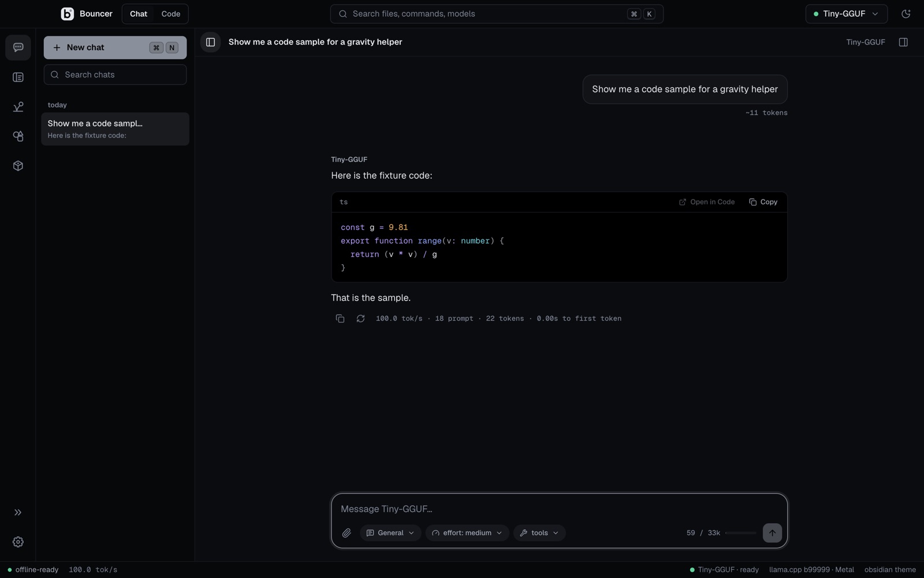The image size is (924, 578).
Task: Focus the global search files, commands, models bar
Action: tap(497, 14)
